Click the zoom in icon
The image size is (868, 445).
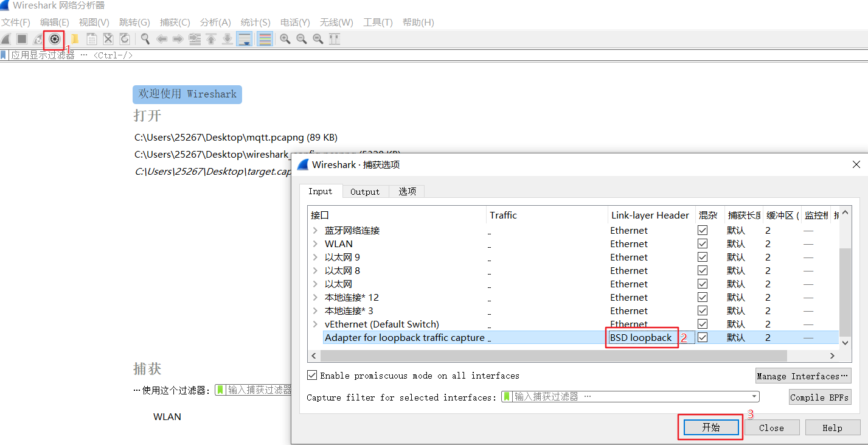[285, 39]
